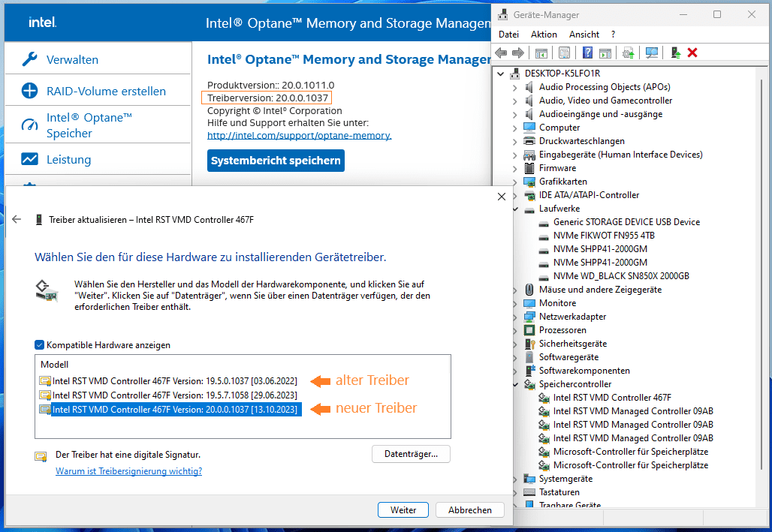Select NVMe FIKWOT FN955 4TB drive
772x532 pixels.
[x=604, y=236]
